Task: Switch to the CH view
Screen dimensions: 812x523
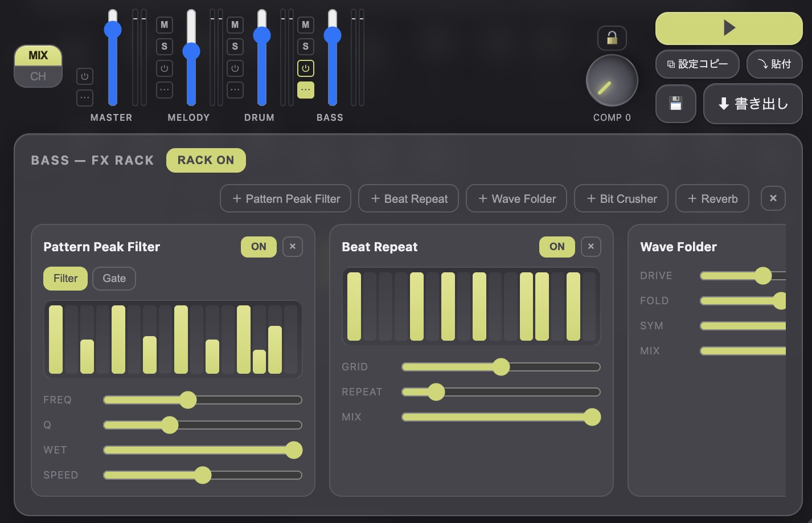Action: click(38, 76)
